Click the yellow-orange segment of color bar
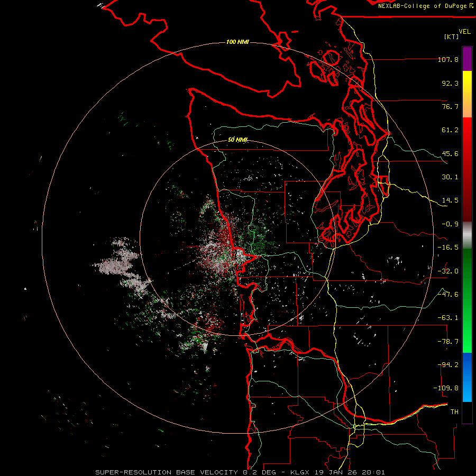Image resolution: width=476 pixels, height=476 pixels. point(467,94)
